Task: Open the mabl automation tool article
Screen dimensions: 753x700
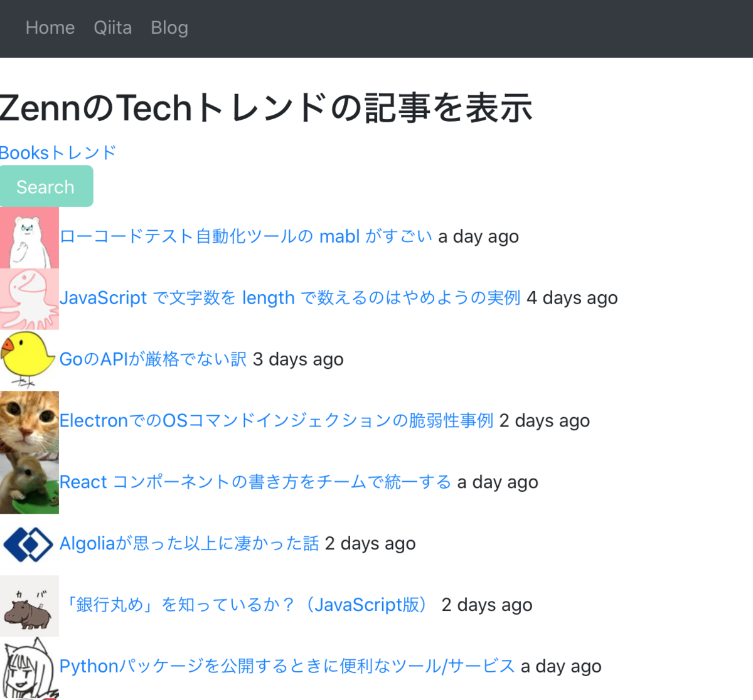Action: [245, 236]
